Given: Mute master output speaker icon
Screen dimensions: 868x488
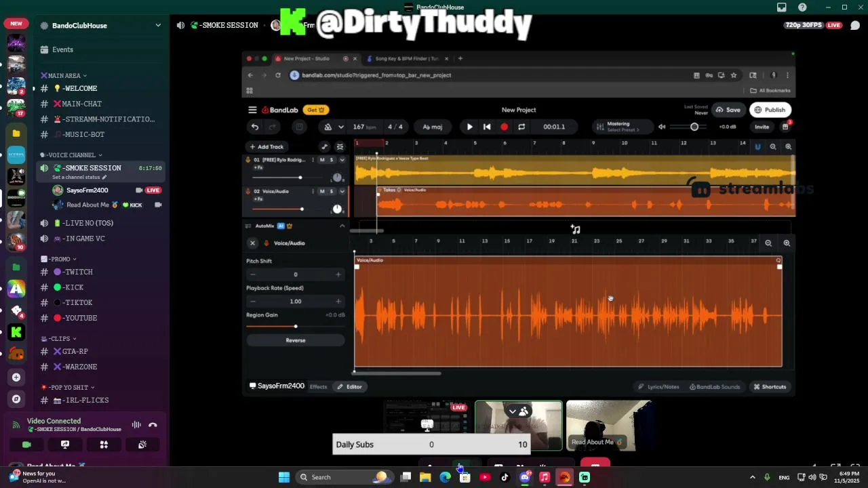Looking at the screenshot, I should 662,127.
